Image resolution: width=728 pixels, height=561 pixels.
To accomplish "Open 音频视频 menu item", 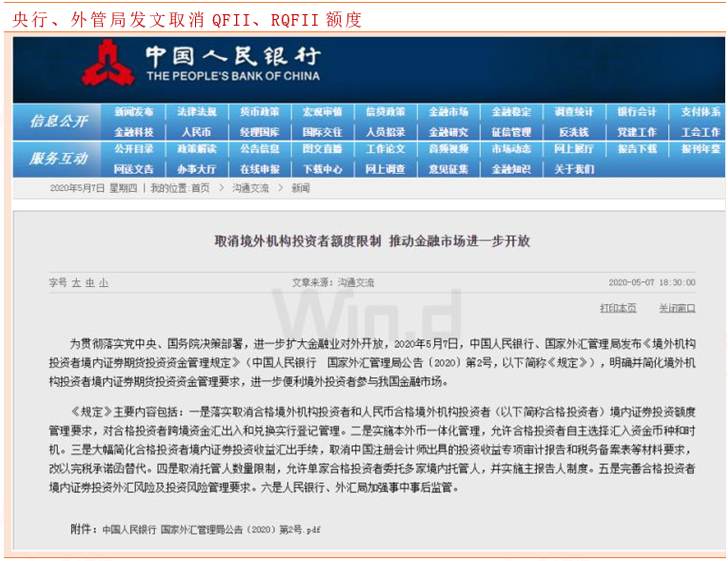I will [448, 149].
